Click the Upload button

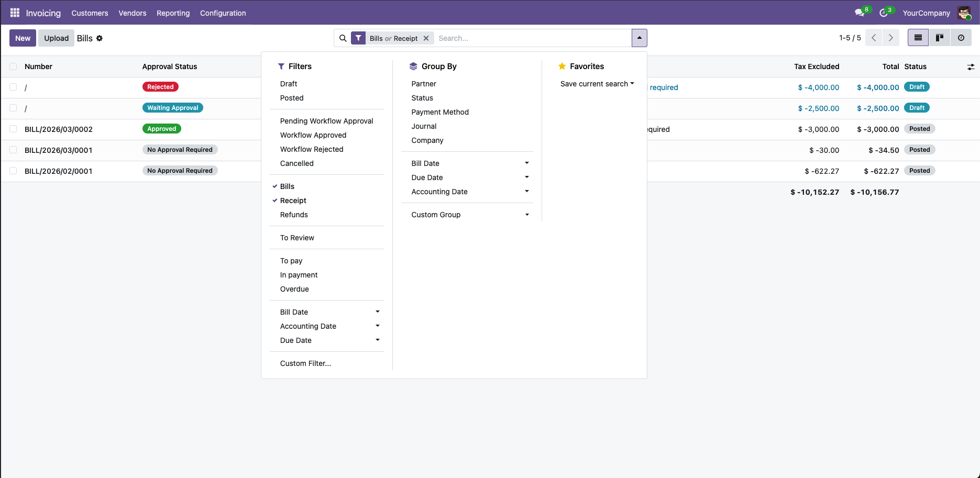tap(56, 38)
